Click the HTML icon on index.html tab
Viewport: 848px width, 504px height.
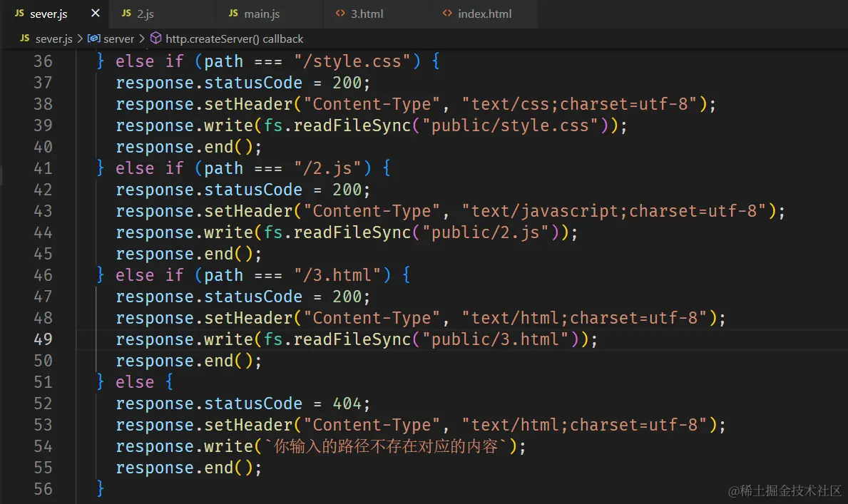pos(447,14)
